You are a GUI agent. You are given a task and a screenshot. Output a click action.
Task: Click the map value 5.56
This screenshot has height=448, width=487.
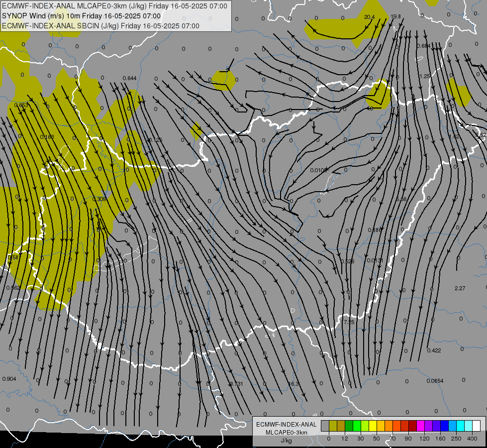pyautogui.click(x=401, y=199)
